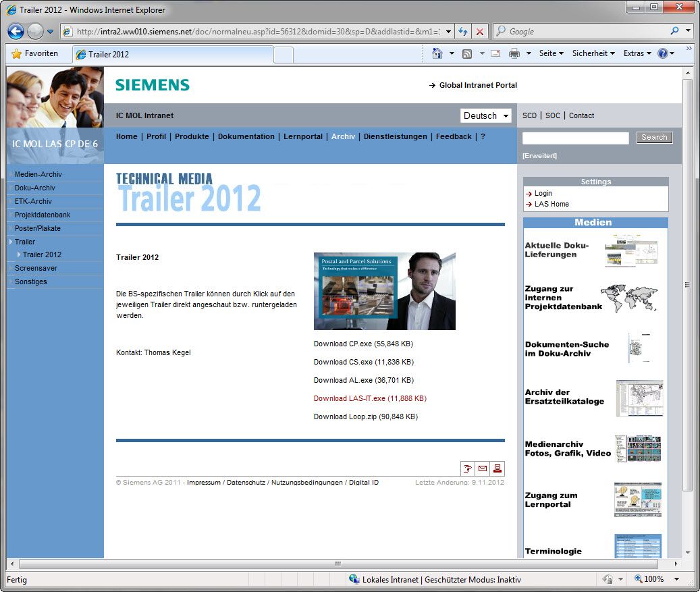Expand the Extras dropdown menu
700x592 pixels.
click(x=637, y=53)
